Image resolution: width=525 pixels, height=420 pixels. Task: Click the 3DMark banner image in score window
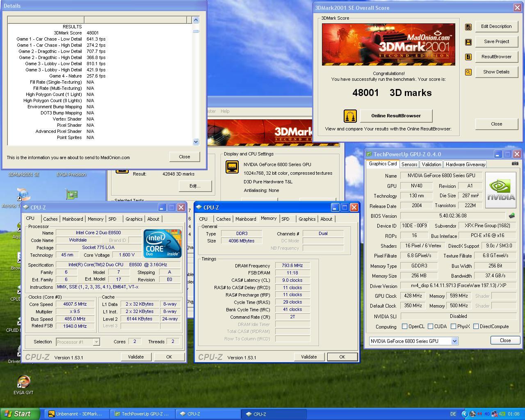click(x=388, y=44)
